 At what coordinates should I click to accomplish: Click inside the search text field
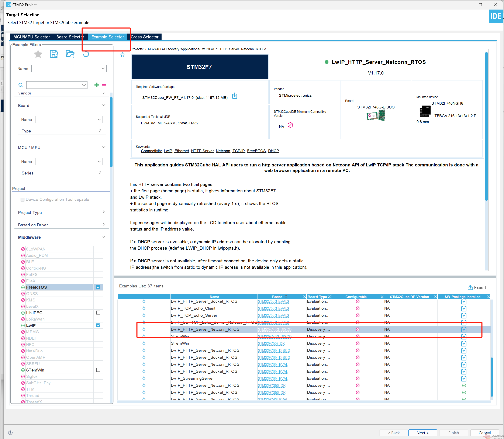[54, 85]
